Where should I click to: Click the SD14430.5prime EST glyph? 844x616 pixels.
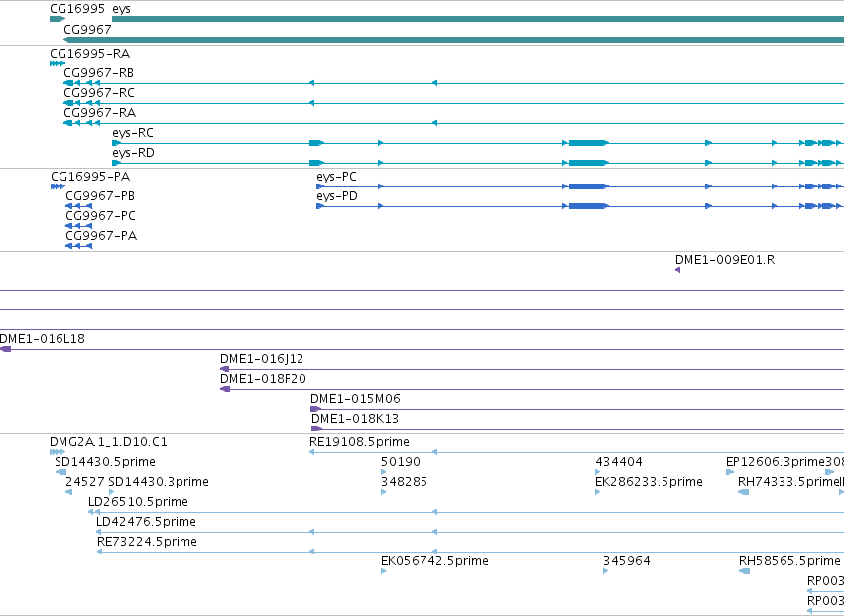(60, 472)
